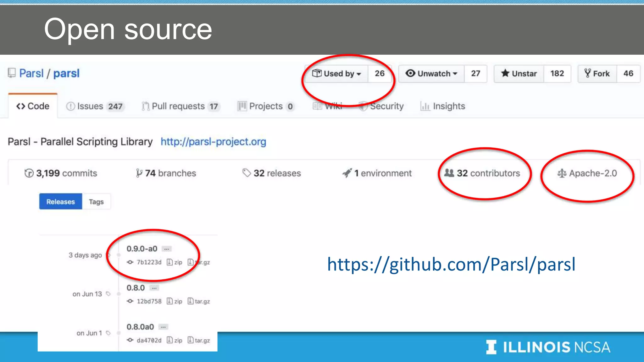Image resolution: width=644 pixels, height=362 pixels.
Task: Expand the ellipsis next to 0.9.0-a0
Action: tap(166, 249)
